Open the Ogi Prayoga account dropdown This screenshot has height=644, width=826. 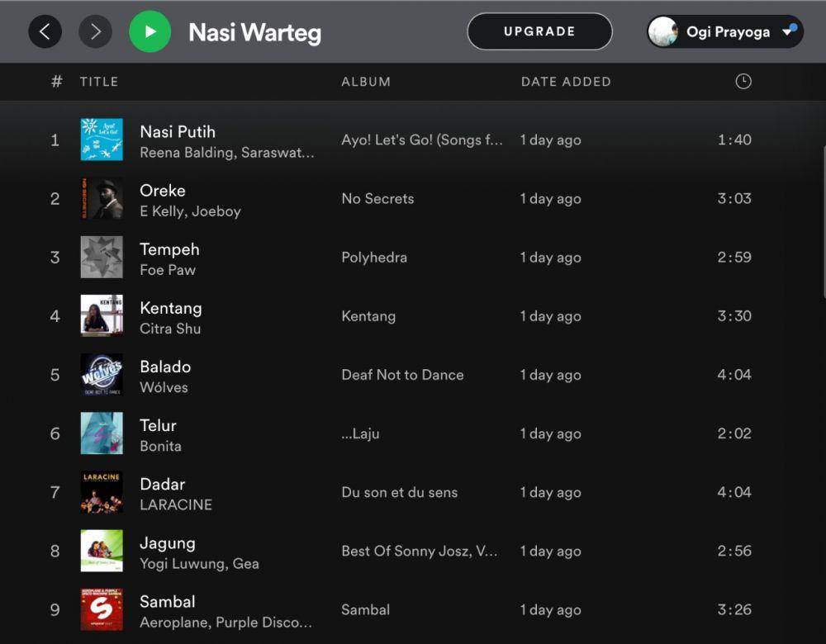[725, 31]
